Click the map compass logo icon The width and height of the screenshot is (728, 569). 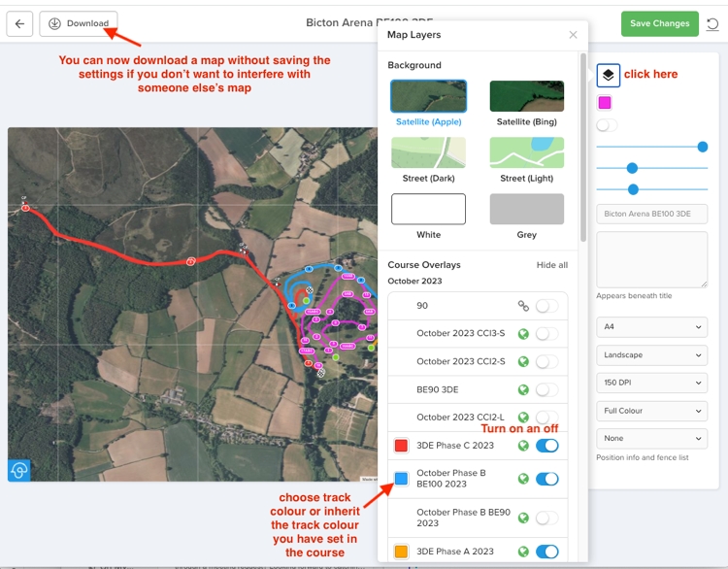coord(19,470)
